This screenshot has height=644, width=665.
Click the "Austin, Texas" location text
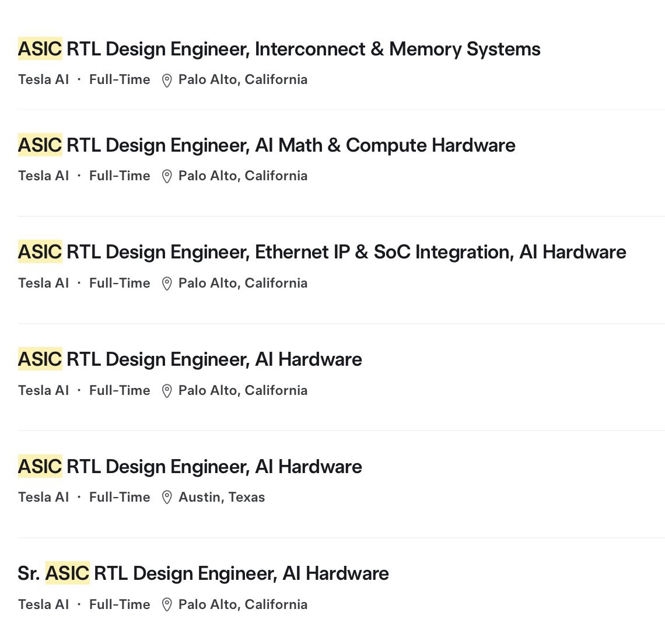click(x=222, y=497)
